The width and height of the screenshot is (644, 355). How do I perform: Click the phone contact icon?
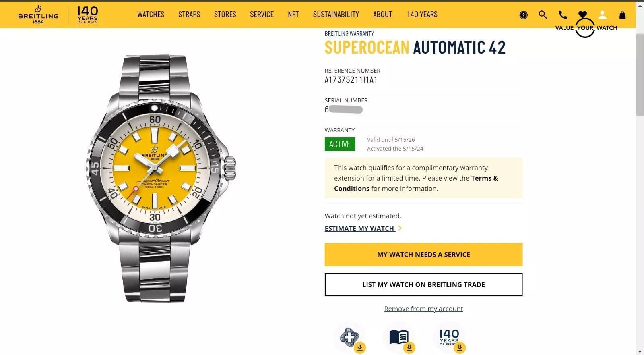(x=563, y=15)
